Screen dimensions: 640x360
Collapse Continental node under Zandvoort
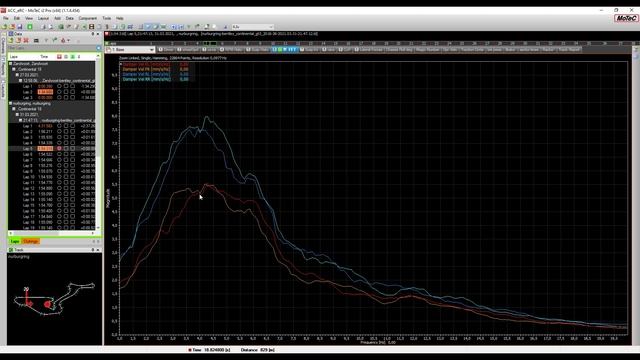coord(14,69)
